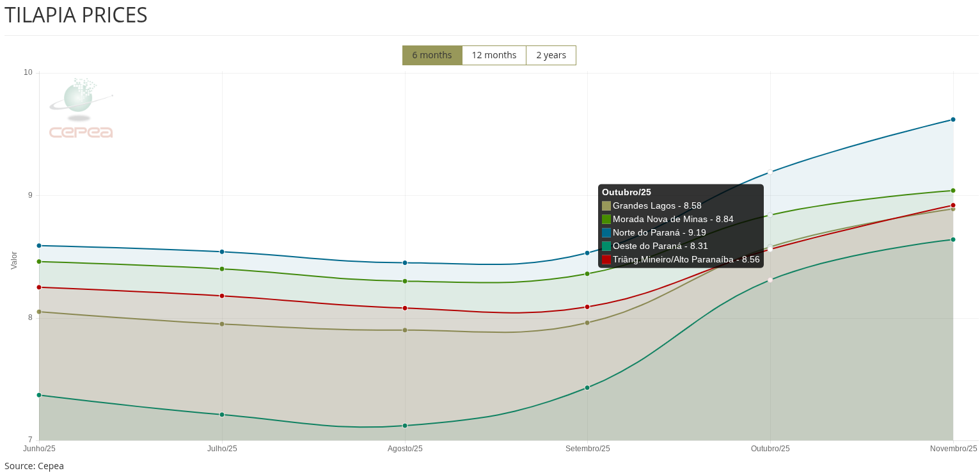Click Morada Nova de Minas point at Novembro/25

(952, 191)
